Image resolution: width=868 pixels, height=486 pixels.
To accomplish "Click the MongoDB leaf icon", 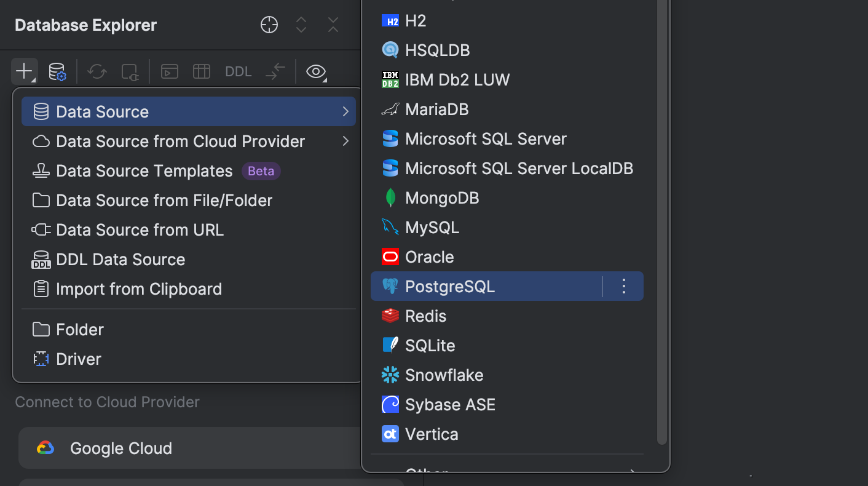I will click(x=390, y=197).
